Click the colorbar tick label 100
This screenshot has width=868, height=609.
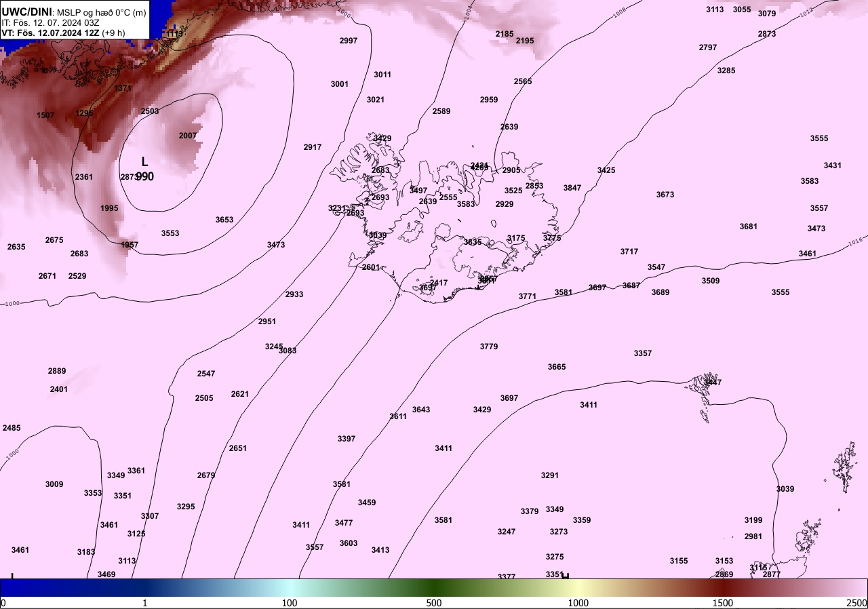[x=290, y=603]
